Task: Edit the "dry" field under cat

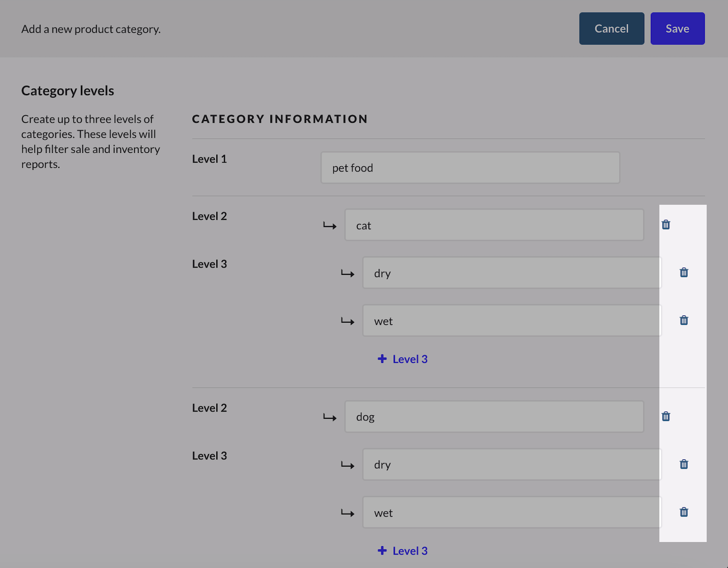Action: (512, 272)
